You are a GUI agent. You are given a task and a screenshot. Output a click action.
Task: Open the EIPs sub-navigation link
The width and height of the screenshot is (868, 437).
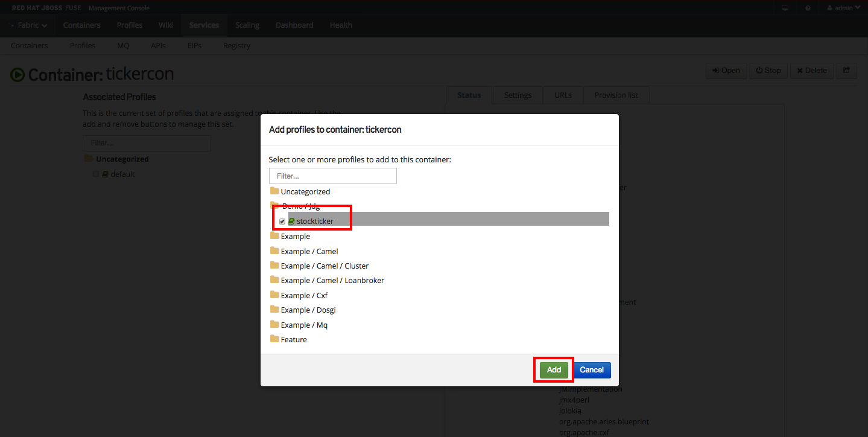tap(194, 46)
